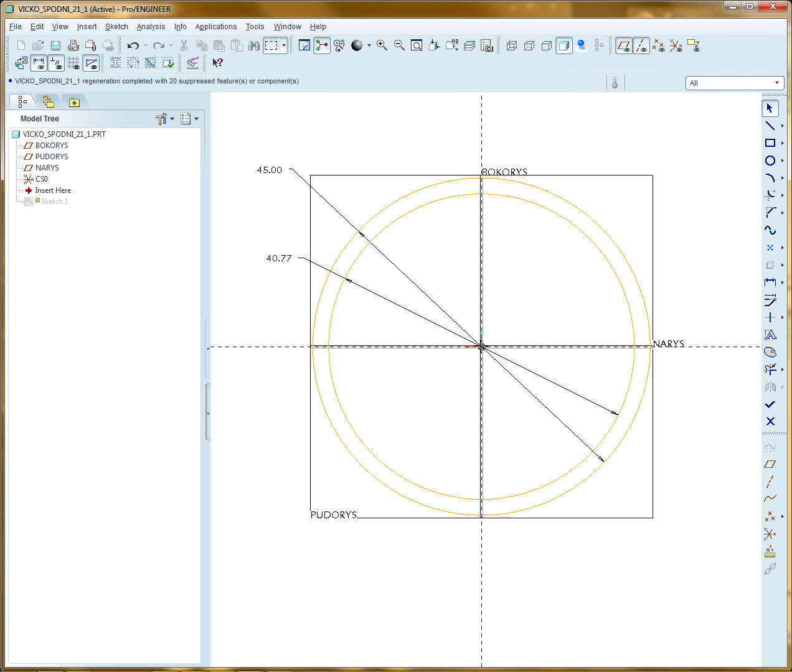Click the Zoom In magnifier icon
The image size is (792, 672).
(382, 45)
